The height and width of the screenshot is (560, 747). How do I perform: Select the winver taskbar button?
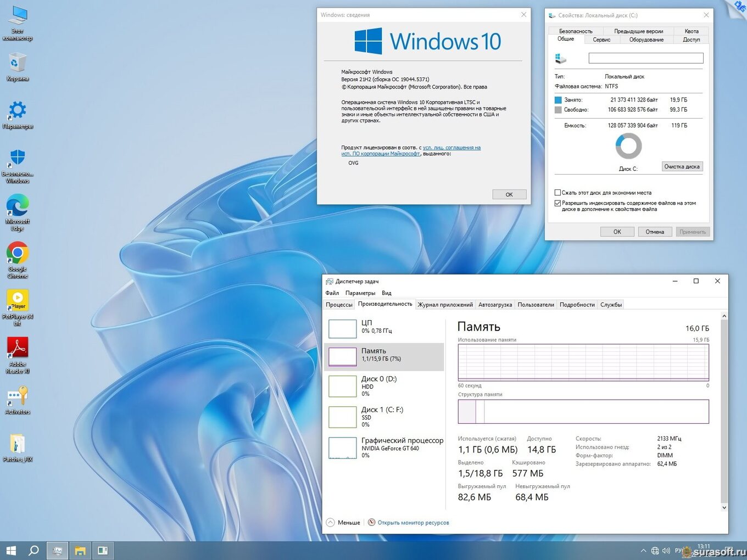103,550
